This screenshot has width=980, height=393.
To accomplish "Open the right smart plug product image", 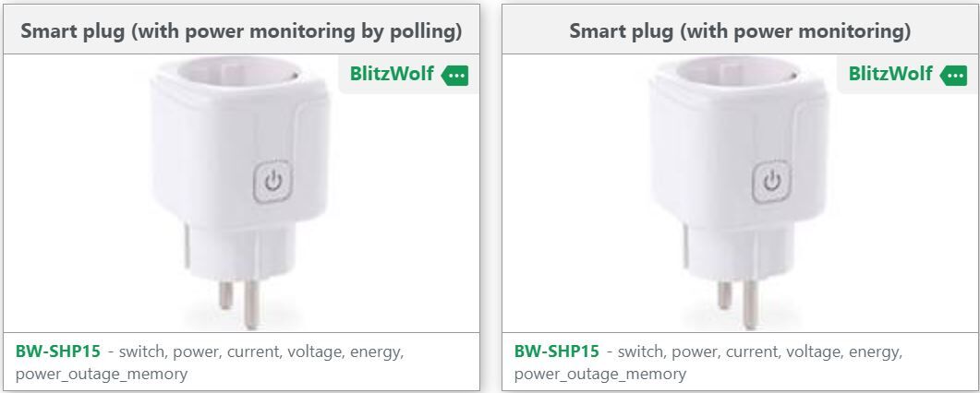I will (x=739, y=193).
